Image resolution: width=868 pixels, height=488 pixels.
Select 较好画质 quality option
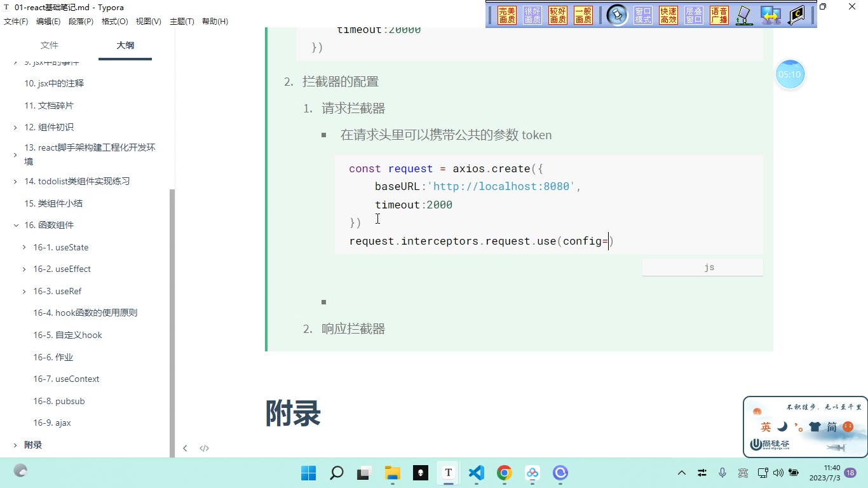558,15
